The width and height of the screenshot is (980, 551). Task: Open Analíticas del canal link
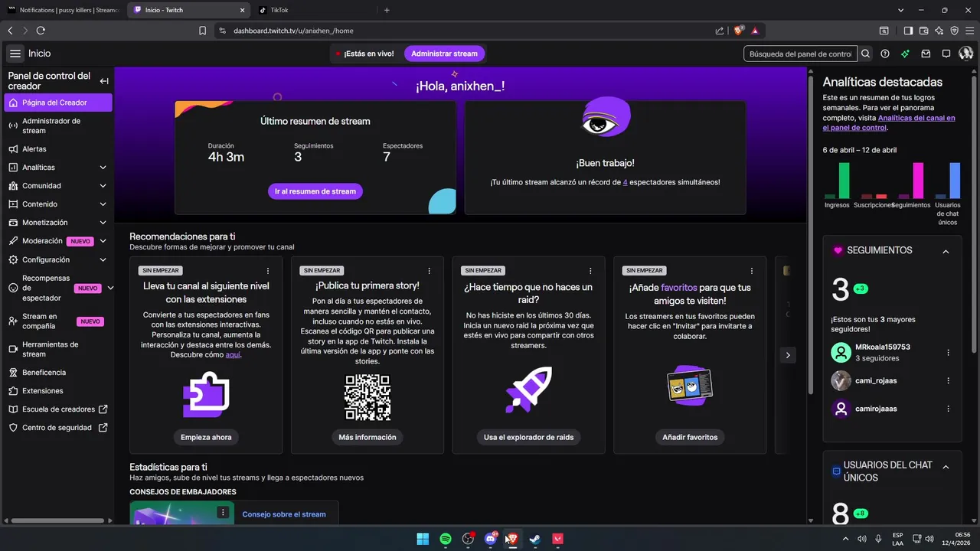[x=889, y=122]
